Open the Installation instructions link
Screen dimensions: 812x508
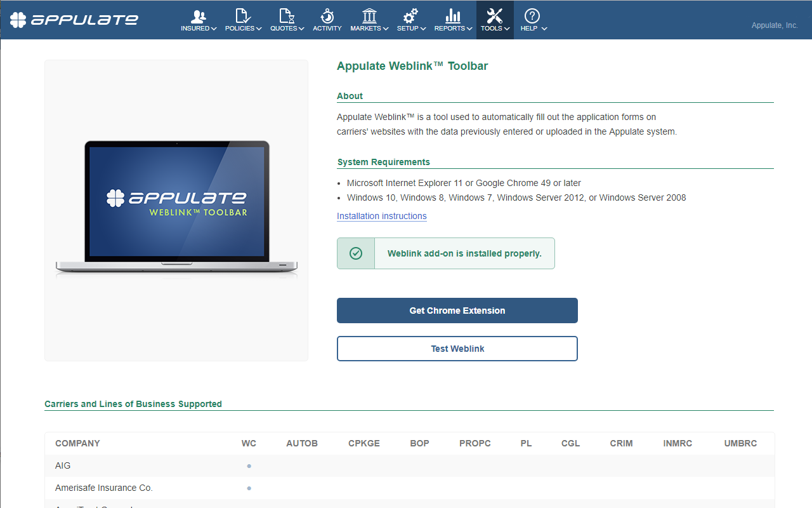pyautogui.click(x=381, y=216)
